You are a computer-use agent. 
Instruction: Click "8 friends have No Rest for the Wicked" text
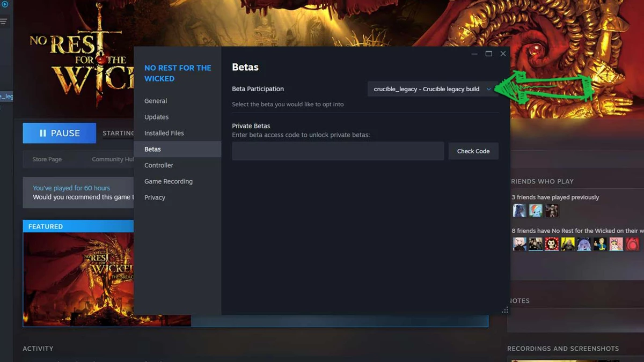click(x=577, y=231)
